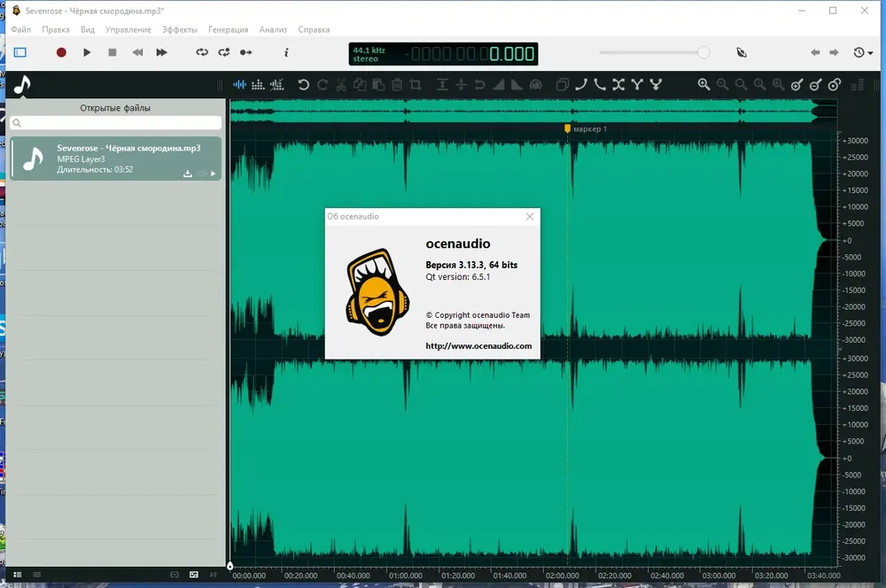Adjust the volume slider knob
Screen dimensions: 886x588
point(703,52)
